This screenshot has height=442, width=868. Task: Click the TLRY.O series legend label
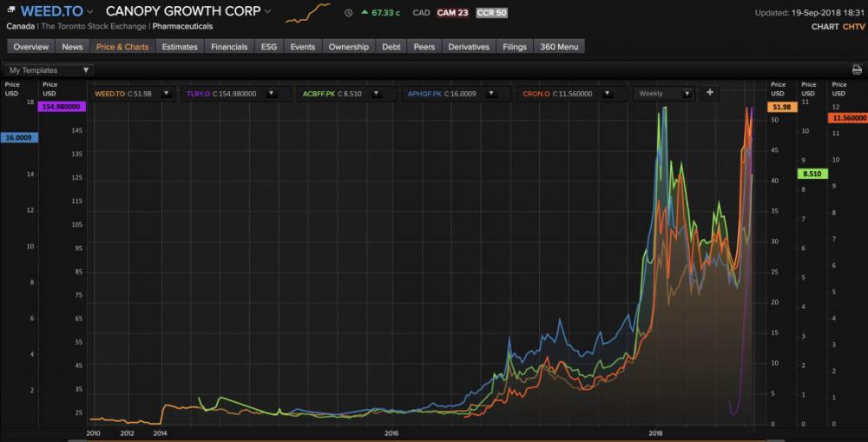tap(198, 94)
